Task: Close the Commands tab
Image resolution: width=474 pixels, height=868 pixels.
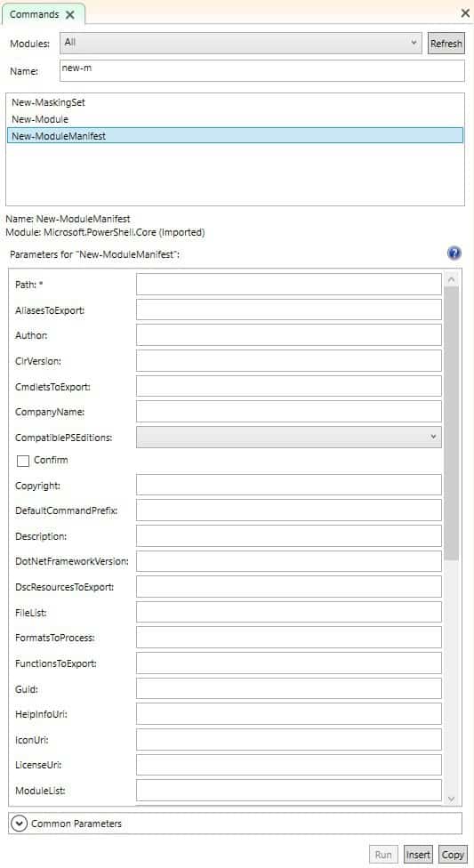Action: click(70, 15)
